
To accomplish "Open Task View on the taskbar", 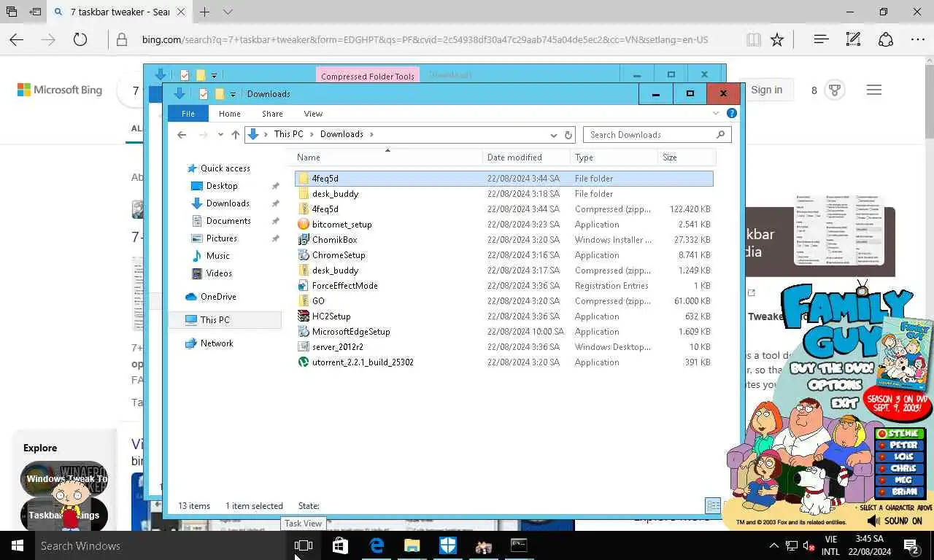I will (303, 545).
